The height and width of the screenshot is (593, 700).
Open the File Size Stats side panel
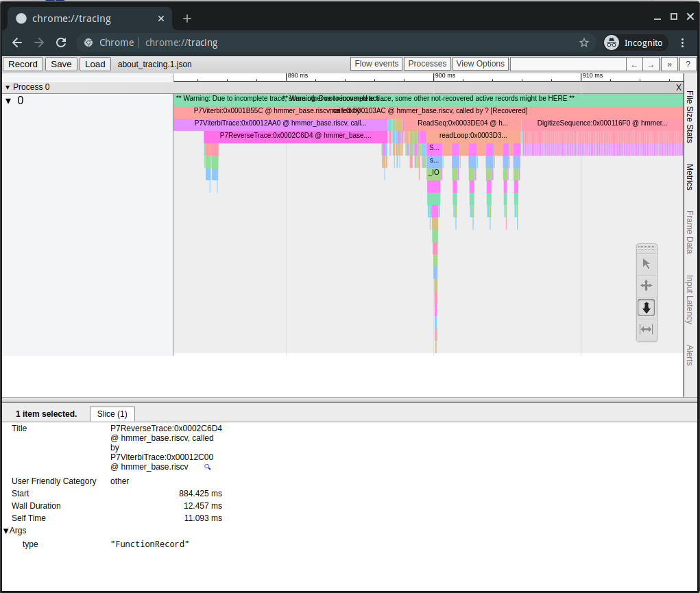pyautogui.click(x=690, y=117)
